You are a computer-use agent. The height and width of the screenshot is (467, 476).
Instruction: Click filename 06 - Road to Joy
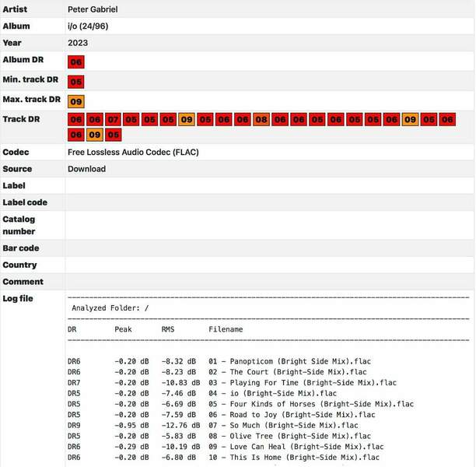click(292, 414)
